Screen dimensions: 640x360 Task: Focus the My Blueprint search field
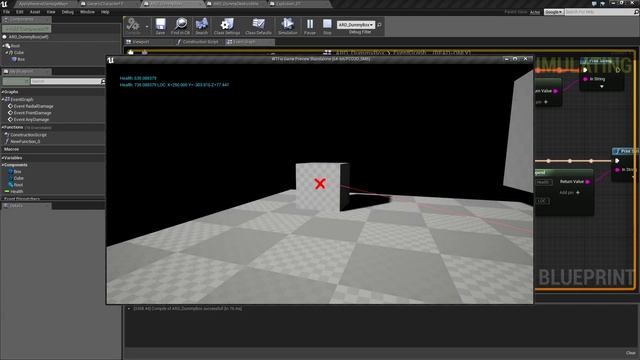coord(65,81)
